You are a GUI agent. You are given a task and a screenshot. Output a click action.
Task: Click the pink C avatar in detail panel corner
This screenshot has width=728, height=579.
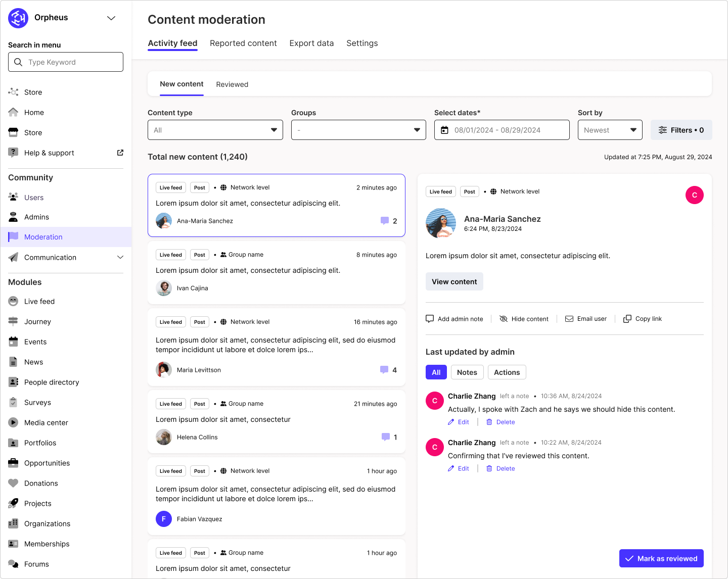(695, 195)
